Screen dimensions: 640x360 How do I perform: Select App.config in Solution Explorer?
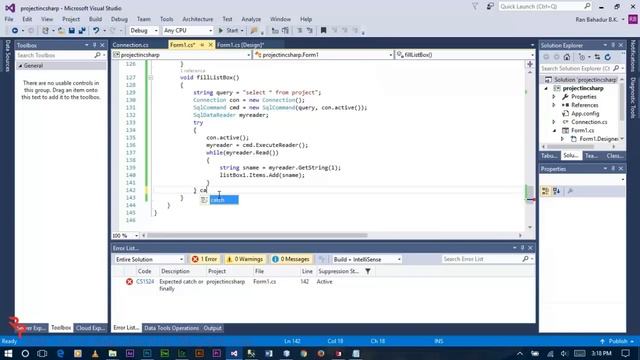585,114
